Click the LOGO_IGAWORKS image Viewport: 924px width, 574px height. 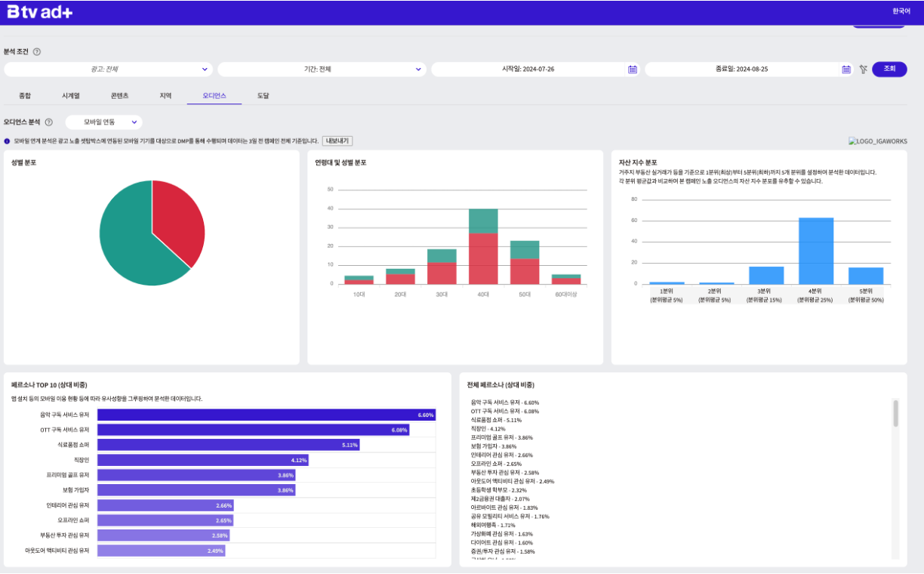878,141
